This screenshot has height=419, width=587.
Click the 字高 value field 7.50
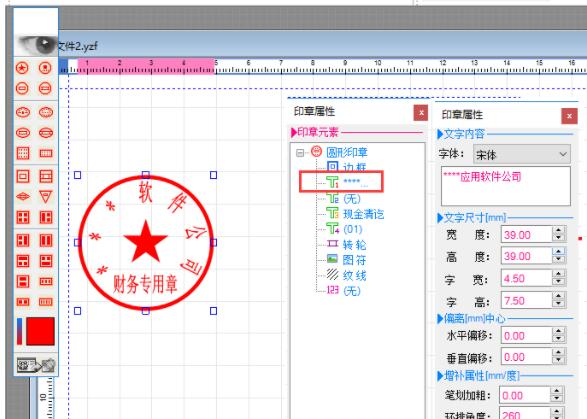[x=526, y=300]
